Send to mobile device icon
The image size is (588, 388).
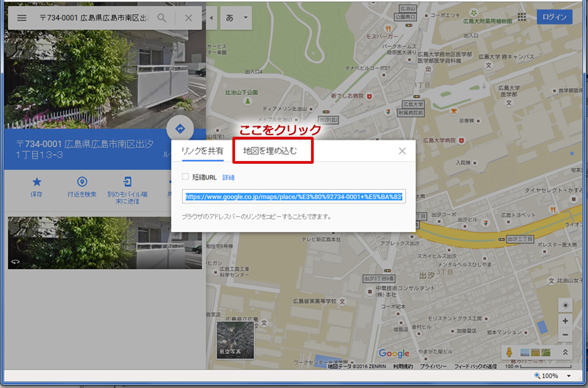pos(128,182)
